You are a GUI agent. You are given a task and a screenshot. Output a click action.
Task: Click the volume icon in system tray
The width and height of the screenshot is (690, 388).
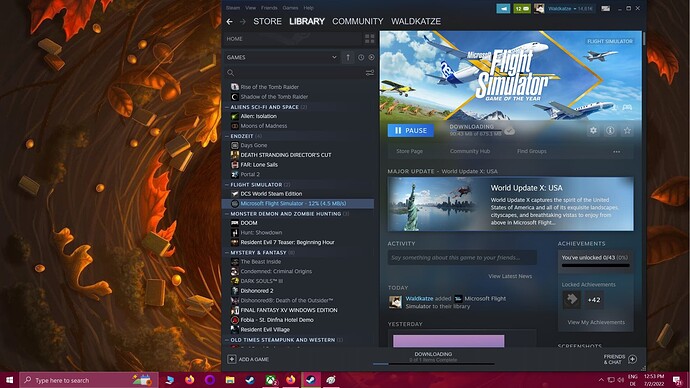[620, 380]
